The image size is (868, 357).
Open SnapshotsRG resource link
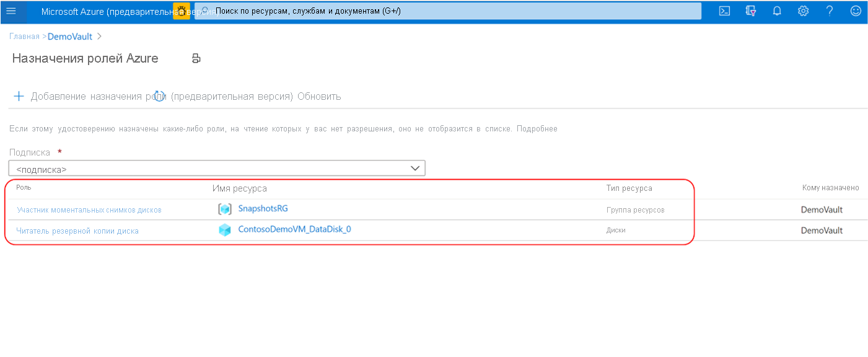point(263,208)
